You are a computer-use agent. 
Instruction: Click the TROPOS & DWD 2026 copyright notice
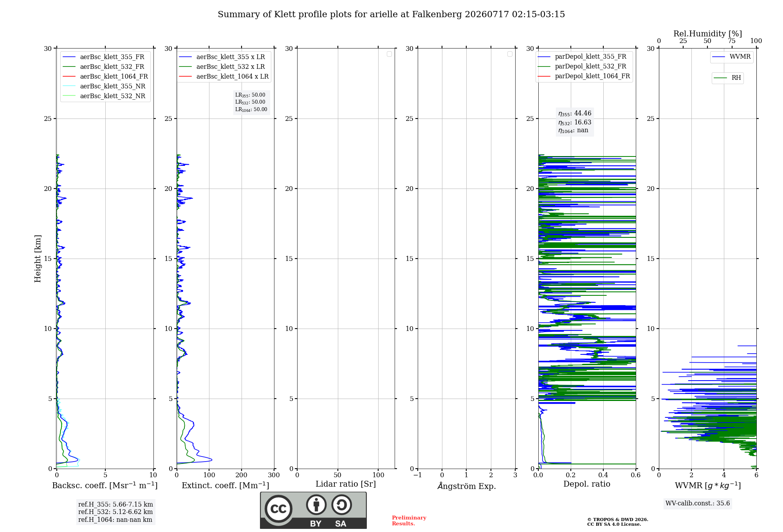point(618,522)
